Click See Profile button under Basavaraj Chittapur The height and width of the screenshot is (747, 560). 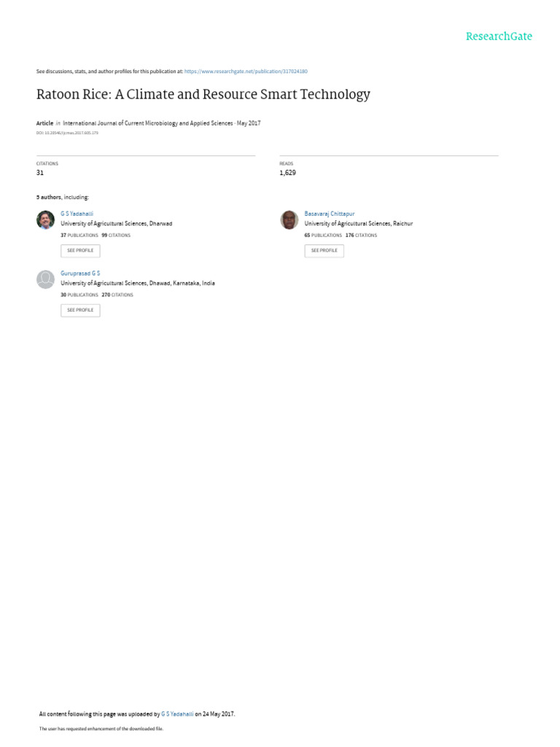(324, 251)
